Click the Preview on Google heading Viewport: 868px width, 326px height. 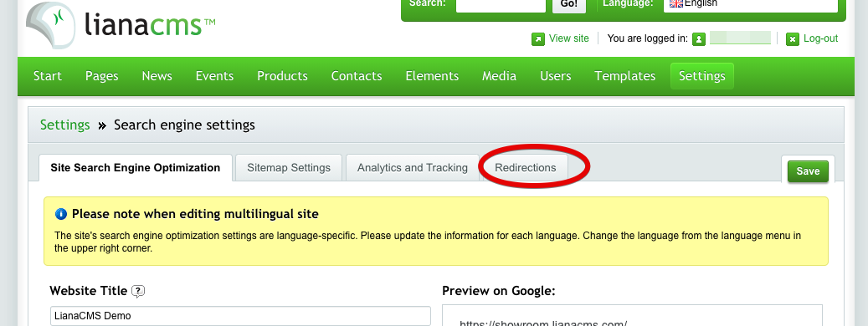click(x=499, y=291)
